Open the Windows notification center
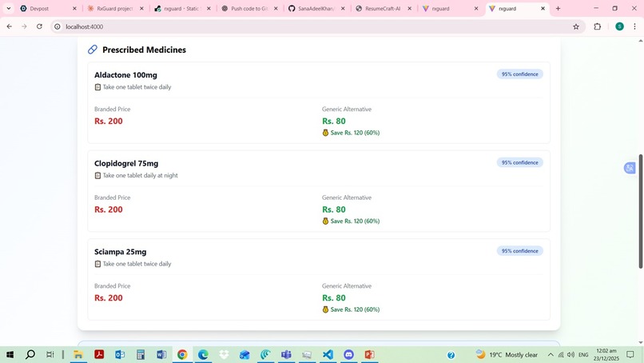The height and width of the screenshot is (363, 644). tap(630, 354)
